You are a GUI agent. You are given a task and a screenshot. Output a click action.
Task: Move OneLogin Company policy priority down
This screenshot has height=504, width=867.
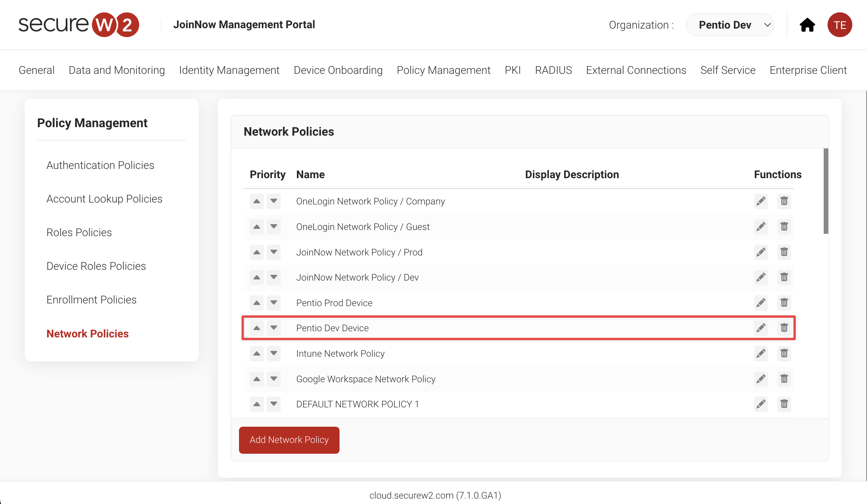(x=274, y=201)
